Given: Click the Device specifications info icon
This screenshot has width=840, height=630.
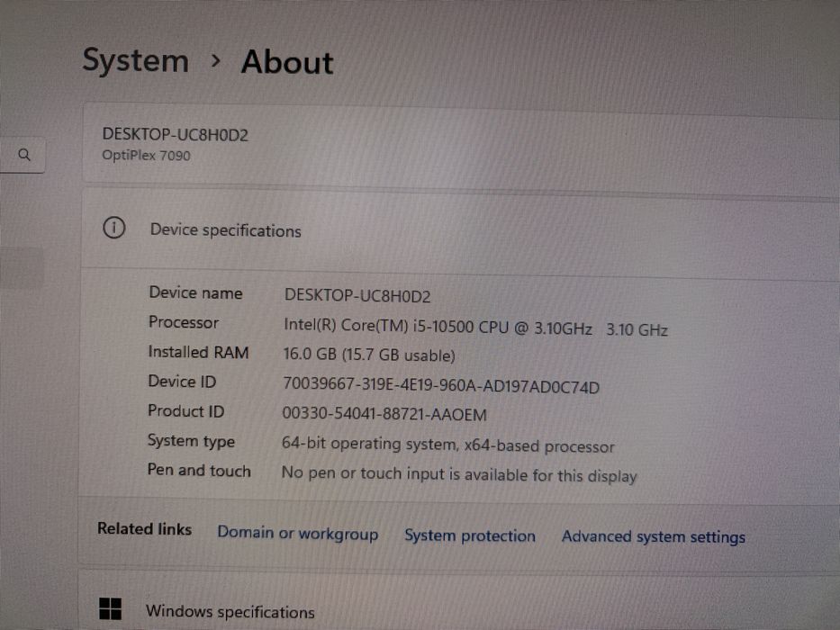Looking at the screenshot, I should [x=114, y=228].
